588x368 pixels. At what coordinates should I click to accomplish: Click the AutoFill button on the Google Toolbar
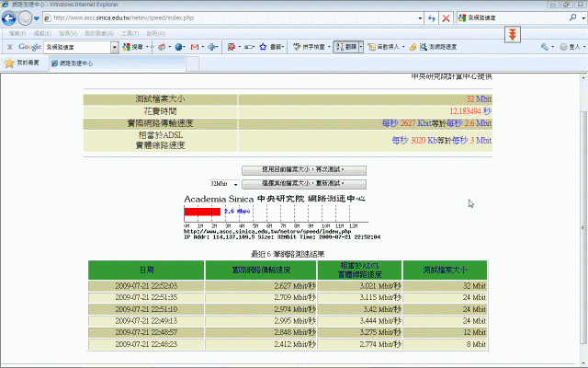pos(383,47)
